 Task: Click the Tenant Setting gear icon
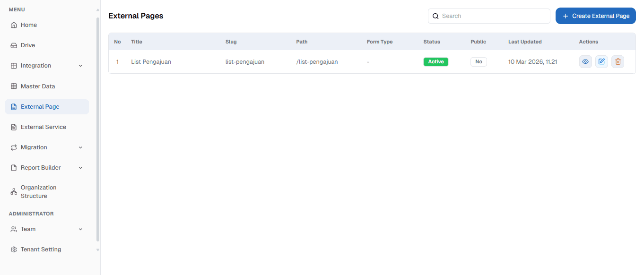click(x=14, y=249)
